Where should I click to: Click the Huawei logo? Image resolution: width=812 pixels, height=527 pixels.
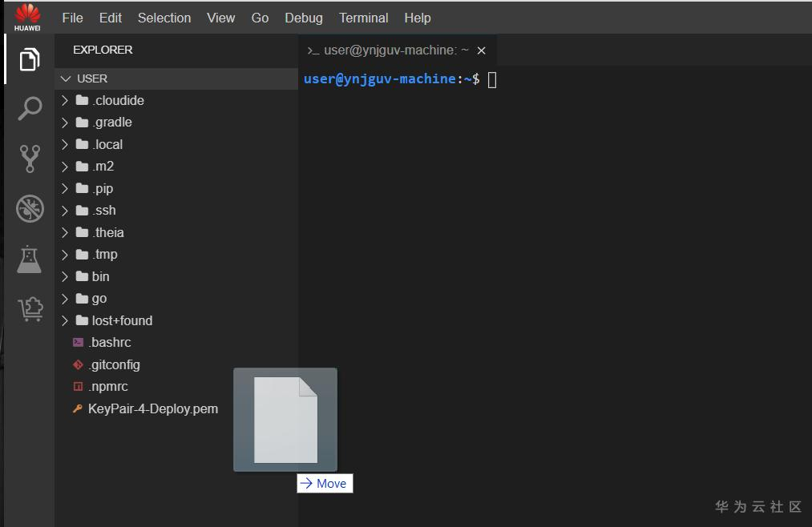click(27, 17)
